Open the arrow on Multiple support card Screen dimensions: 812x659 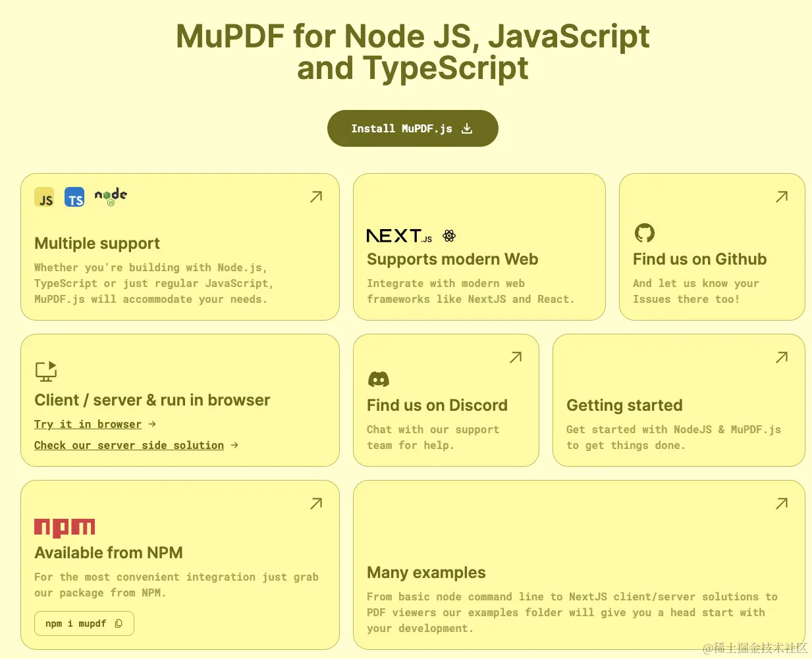pyautogui.click(x=316, y=197)
